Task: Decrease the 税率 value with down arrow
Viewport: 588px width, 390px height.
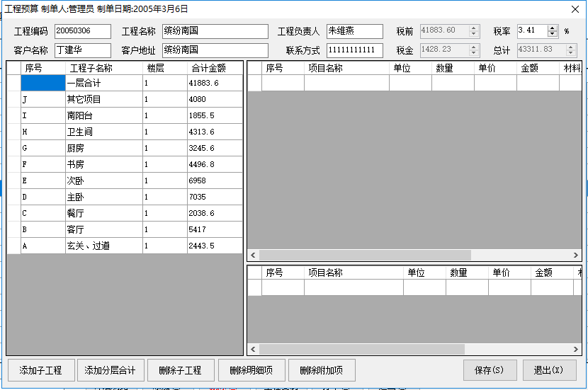Action: (552, 34)
